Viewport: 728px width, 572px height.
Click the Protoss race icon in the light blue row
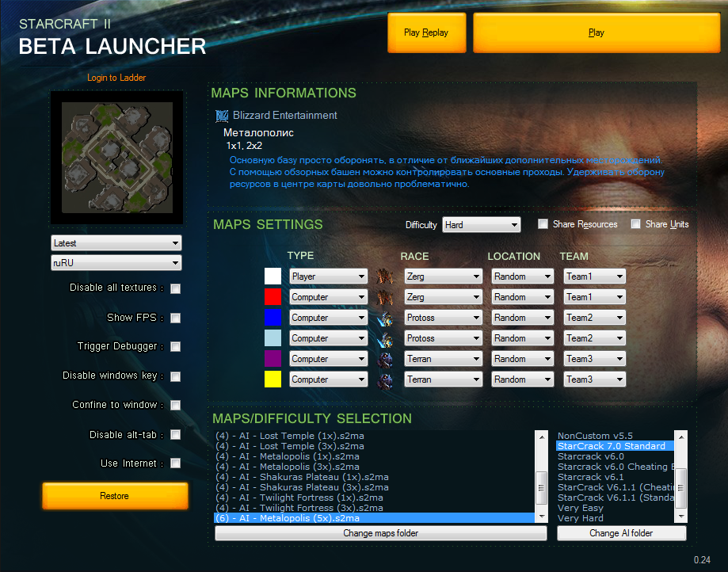click(384, 338)
